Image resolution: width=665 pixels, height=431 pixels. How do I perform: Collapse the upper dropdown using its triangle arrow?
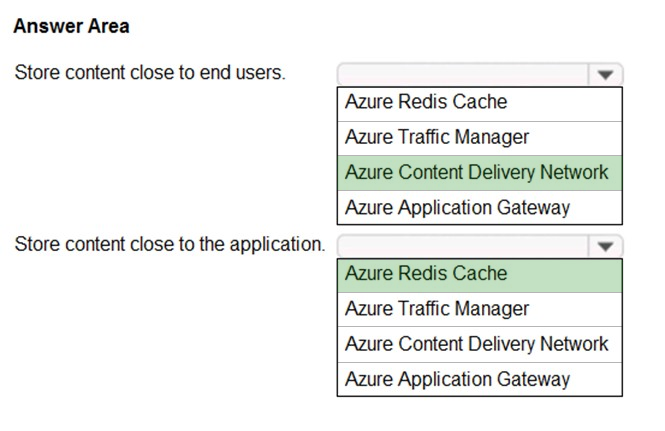[x=605, y=75]
